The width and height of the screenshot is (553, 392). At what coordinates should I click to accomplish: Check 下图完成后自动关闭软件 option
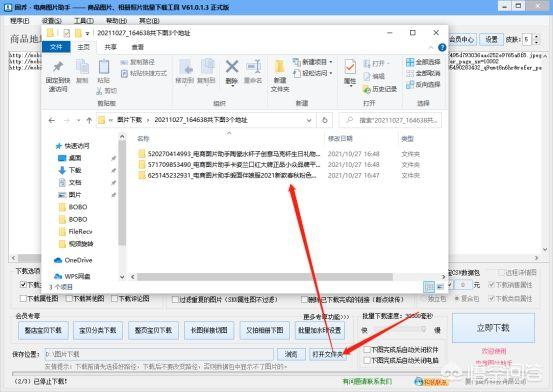tap(367, 350)
